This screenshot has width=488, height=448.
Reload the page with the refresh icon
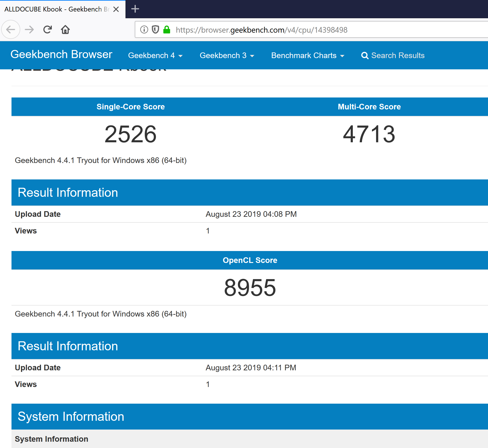(48, 29)
